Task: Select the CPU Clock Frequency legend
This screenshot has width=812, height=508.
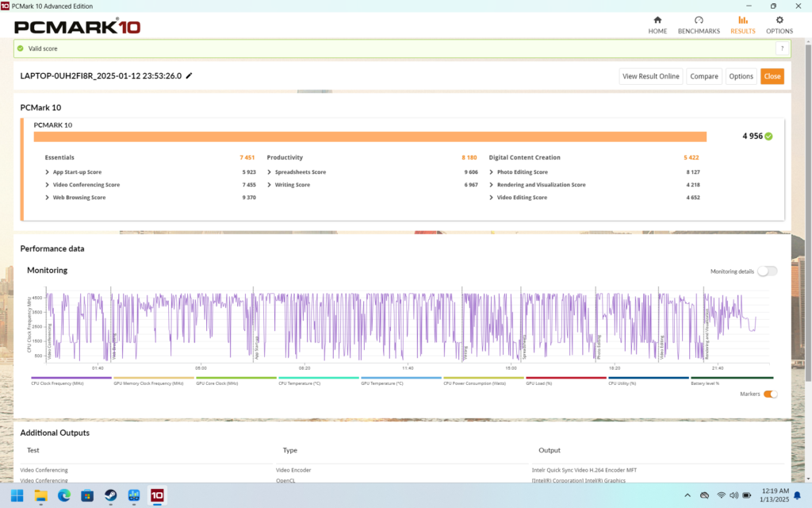Action: (71, 381)
